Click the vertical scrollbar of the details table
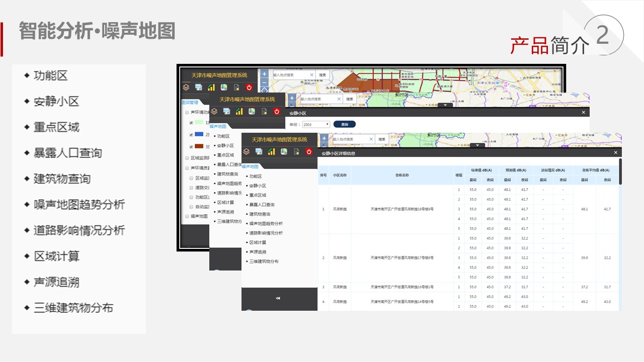Image resolution: width=644 pixels, height=362 pixels. point(620,171)
